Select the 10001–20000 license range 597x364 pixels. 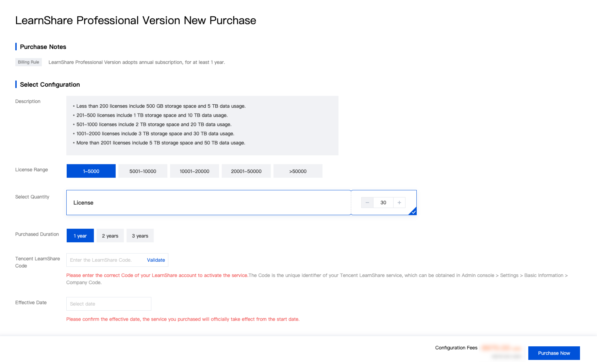[x=194, y=171]
